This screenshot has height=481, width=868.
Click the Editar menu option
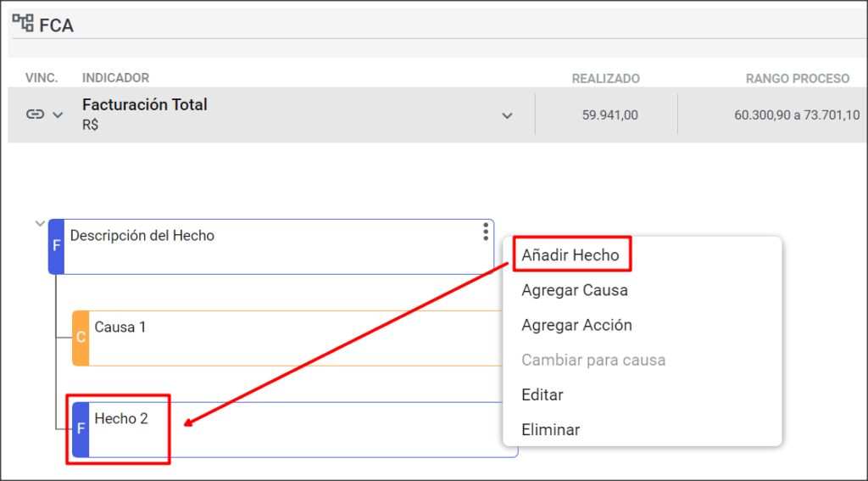pyautogui.click(x=542, y=394)
